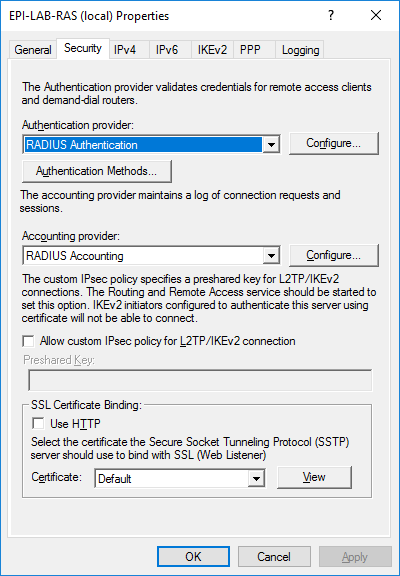Open the PPP tab
This screenshot has width=400, height=576.
pos(250,50)
